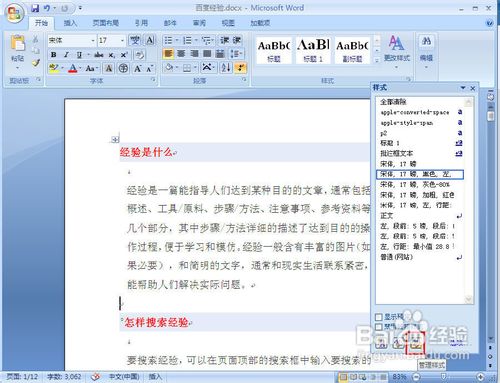Image resolution: width=500 pixels, height=383 pixels.
Task: Click the red font color A button
Action: click(x=72, y=68)
